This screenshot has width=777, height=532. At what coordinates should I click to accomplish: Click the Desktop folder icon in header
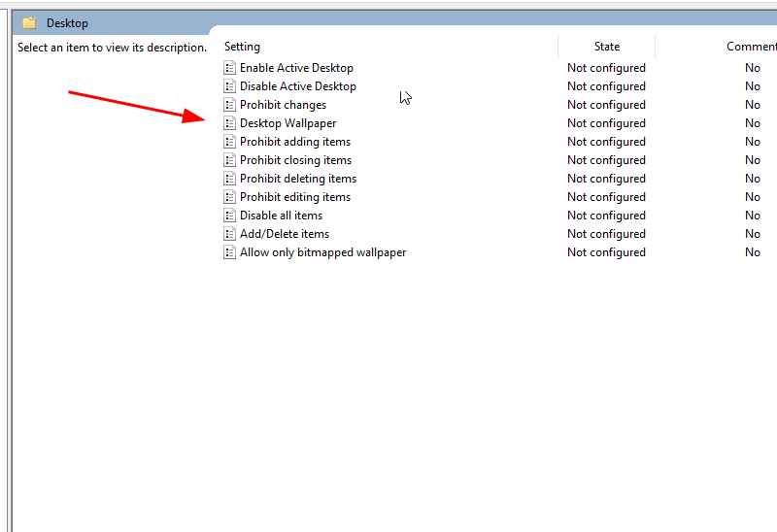pos(29,22)
